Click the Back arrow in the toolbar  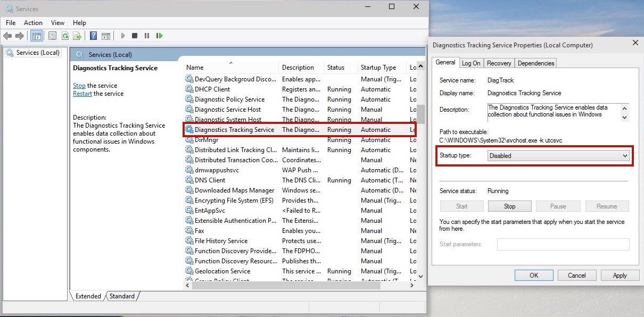7,36
